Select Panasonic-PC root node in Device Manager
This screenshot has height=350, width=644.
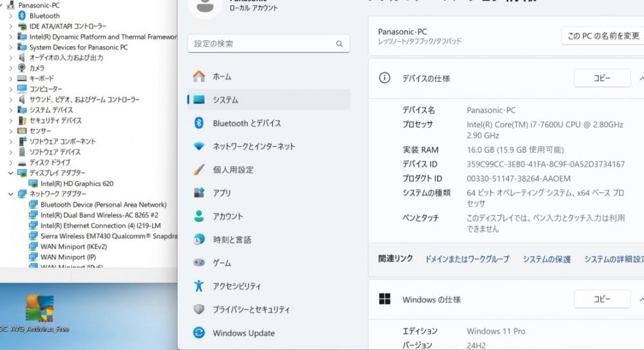pyautogui.click(x=39, y=5)
